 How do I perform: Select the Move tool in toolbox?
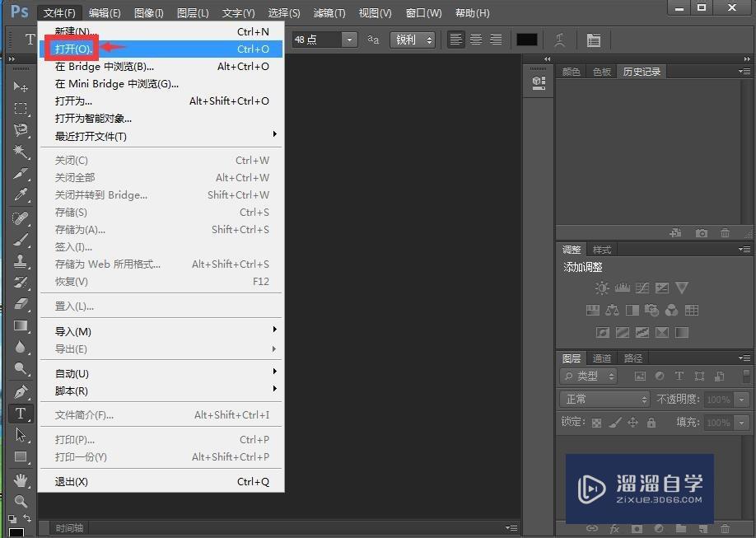21,87
